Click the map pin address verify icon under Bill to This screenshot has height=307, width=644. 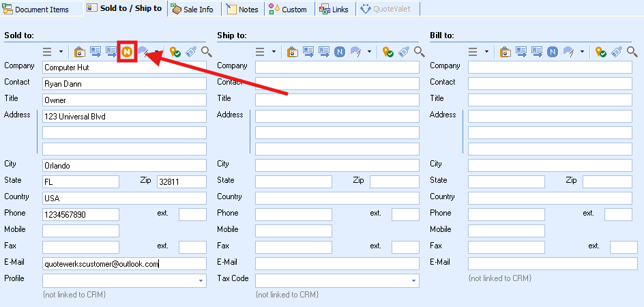601,52
